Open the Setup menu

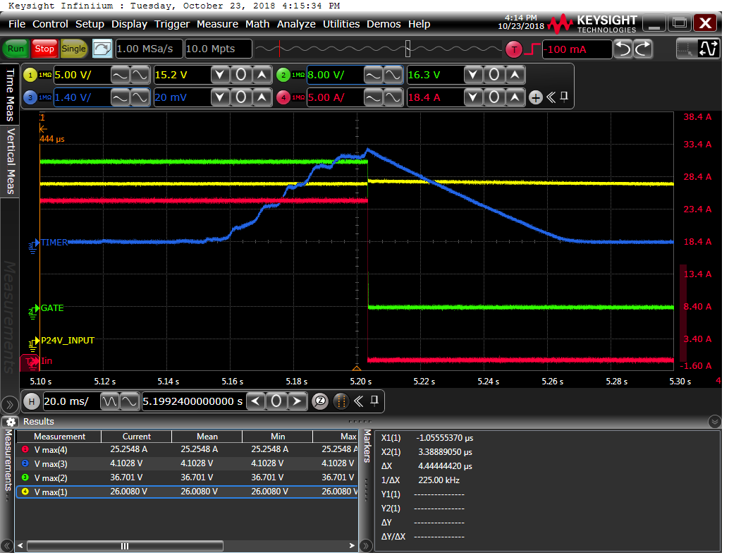90,24
